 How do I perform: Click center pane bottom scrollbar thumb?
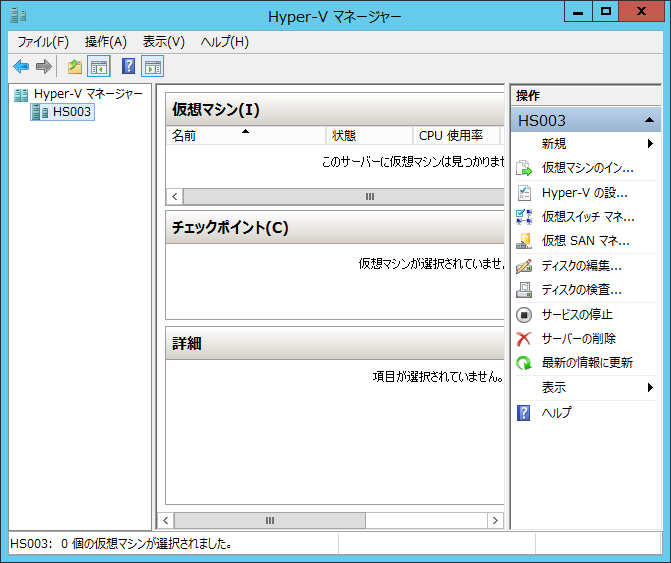pyautogui.click(x=270, y=521)
